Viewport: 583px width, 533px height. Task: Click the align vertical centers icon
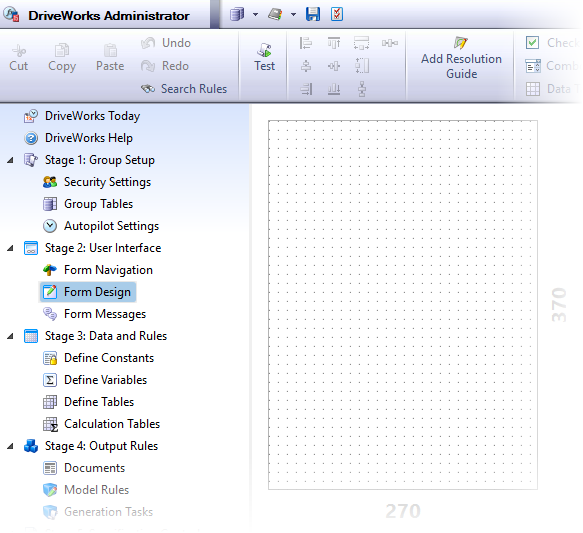point(334,66)
